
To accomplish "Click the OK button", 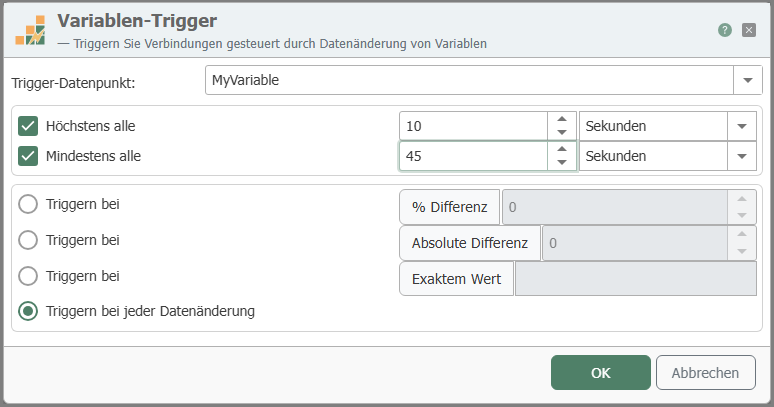I will click(600, 373).
